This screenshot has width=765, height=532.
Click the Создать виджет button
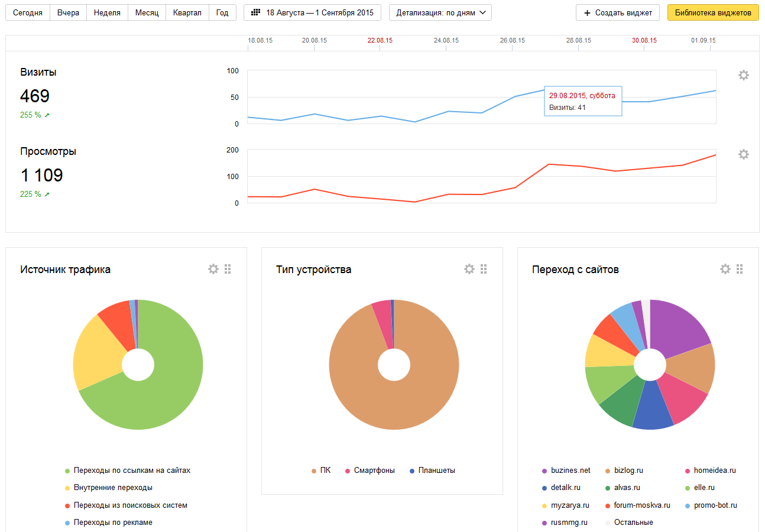[x=618, y=12]
